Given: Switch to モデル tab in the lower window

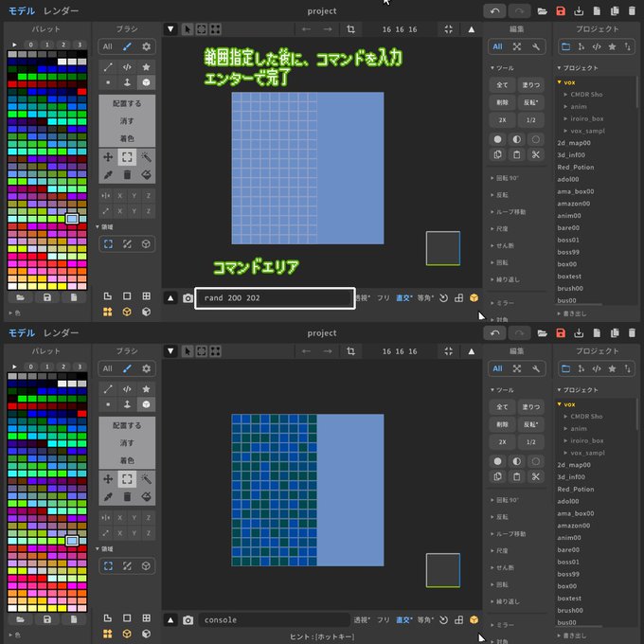Looking at the screenshot, I should pyautogui.click(x=21, y=333).
